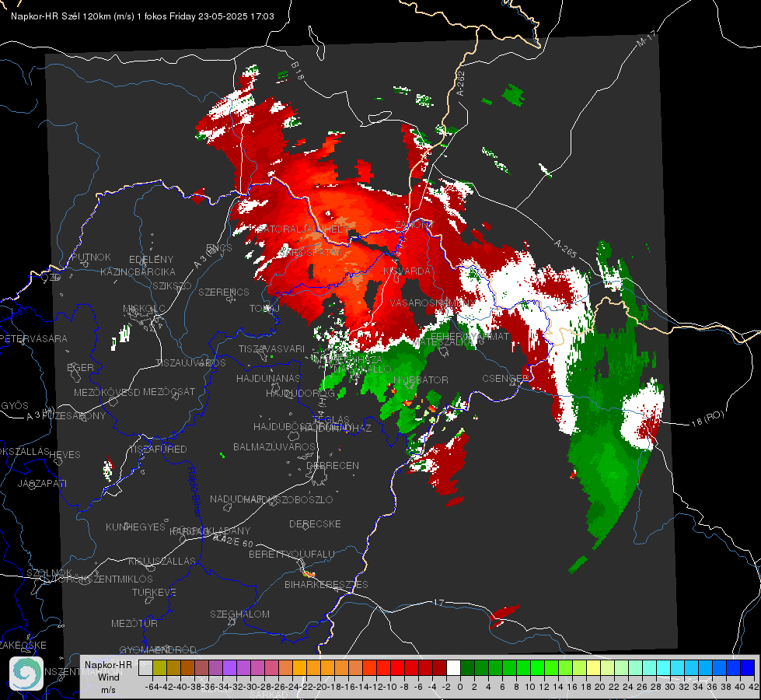Select the DEBRECEN city label
The image size is (761, 700).
coord(333,465)
